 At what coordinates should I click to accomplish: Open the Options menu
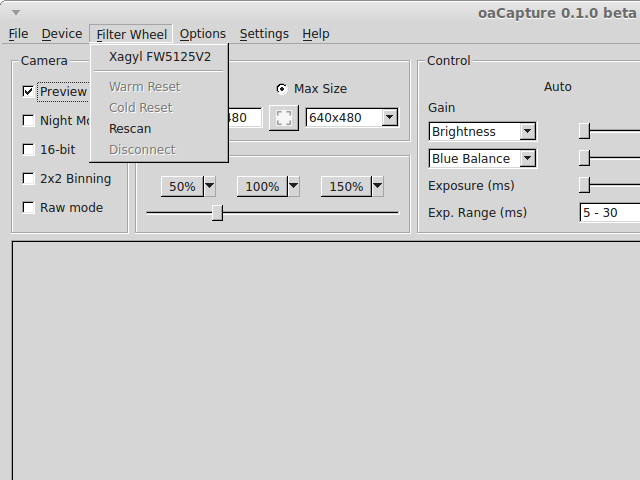(202, 34)
